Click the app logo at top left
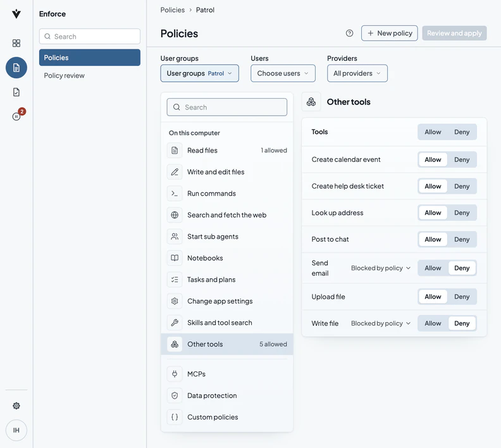The height and width of the screenshot is (448, 501). click(16, 14)
